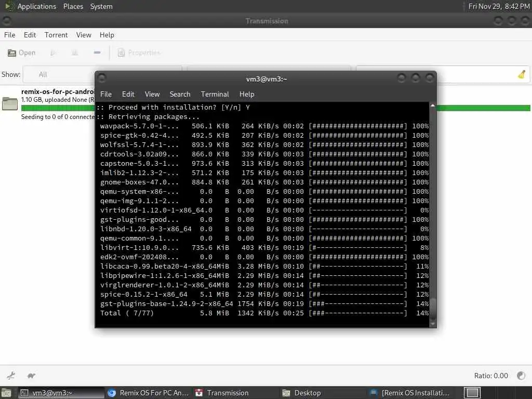Viewport: 532px width, 399px height.
Task: Click the workspace switcher in bottom panel
Action: click(472, 393)
